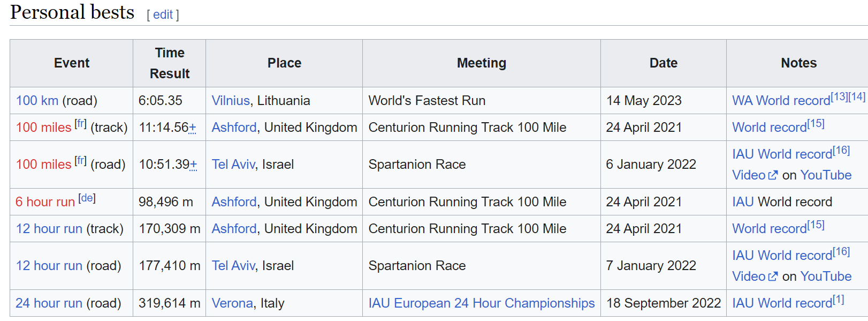
Task: Open the Verona place link
Action: point(232,303)
